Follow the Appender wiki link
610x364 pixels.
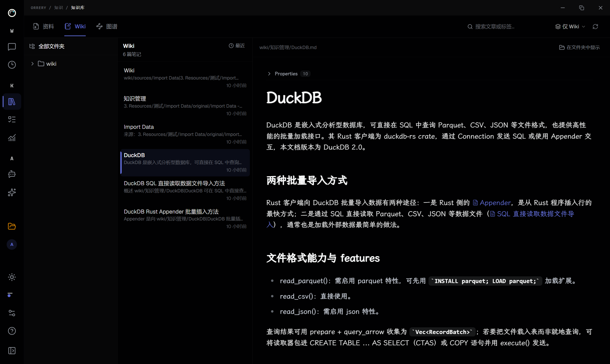pos(492,203)
